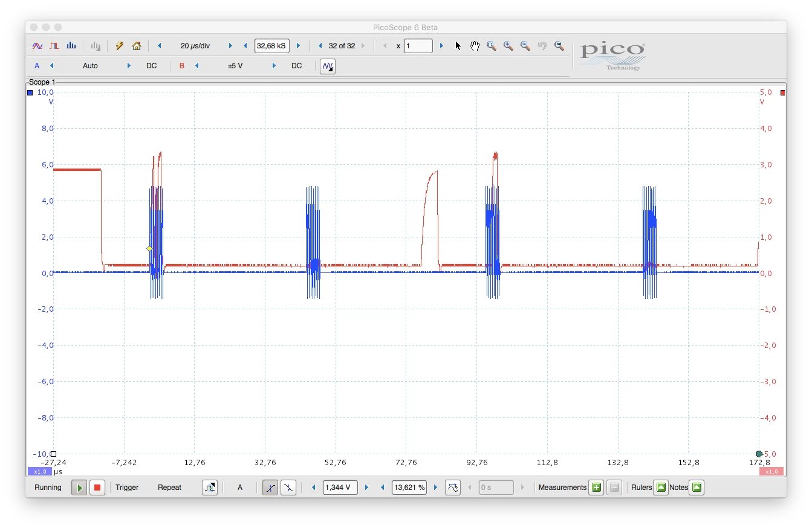Switch to scope mode
812x528 pixels.
[x=37, y=46]
